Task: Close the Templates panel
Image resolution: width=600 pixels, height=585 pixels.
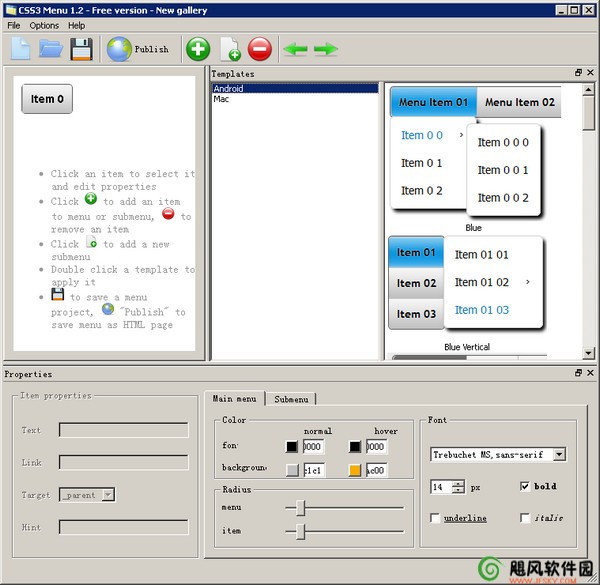Action: coord(590,73)
